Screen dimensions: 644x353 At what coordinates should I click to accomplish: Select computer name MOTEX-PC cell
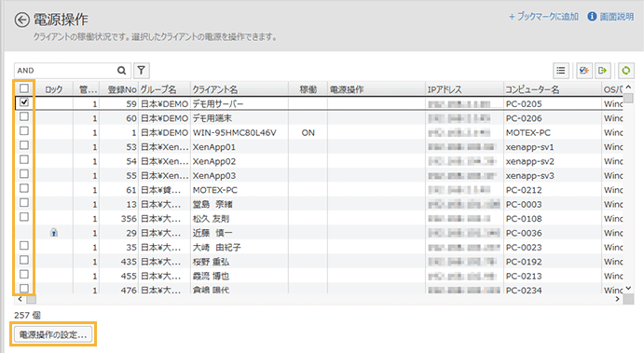click(x=553, y=132)
